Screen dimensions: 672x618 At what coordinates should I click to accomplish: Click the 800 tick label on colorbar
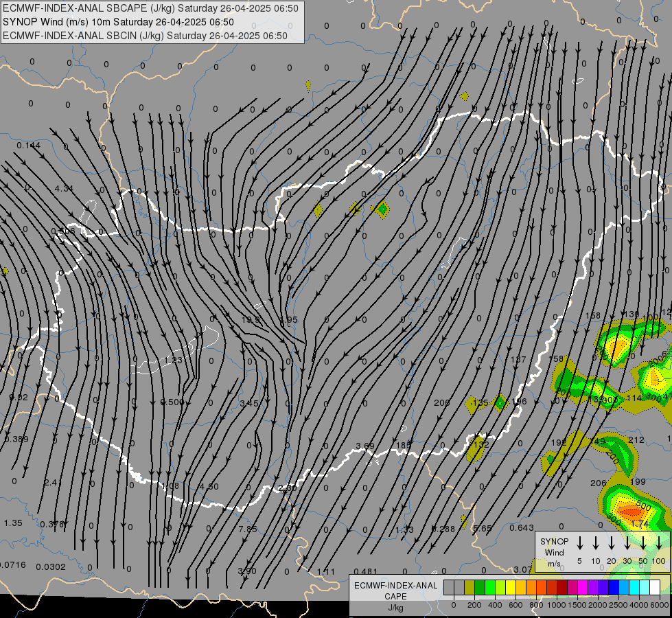(x=536, y=605)
